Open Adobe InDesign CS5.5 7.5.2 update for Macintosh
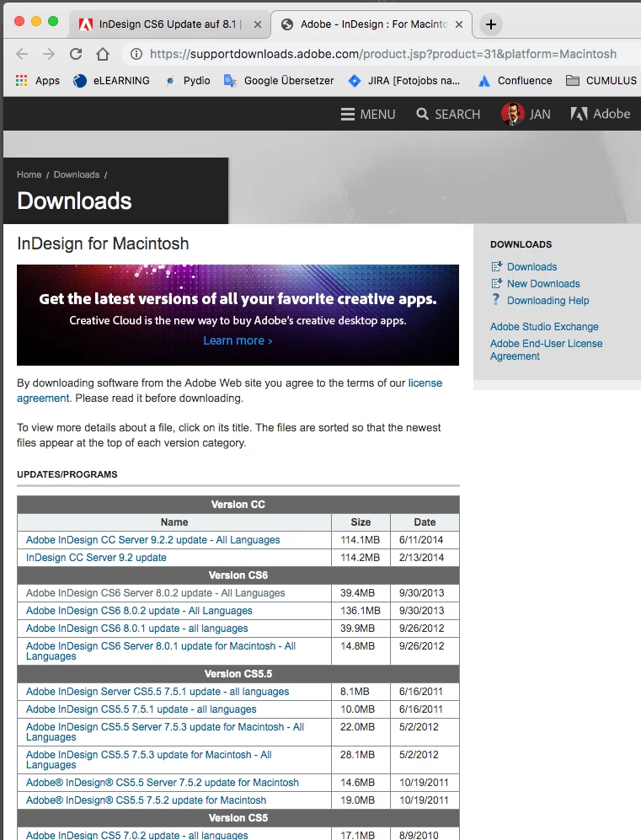This screenshot has width=641, height=840. click(x=146, y=800)
